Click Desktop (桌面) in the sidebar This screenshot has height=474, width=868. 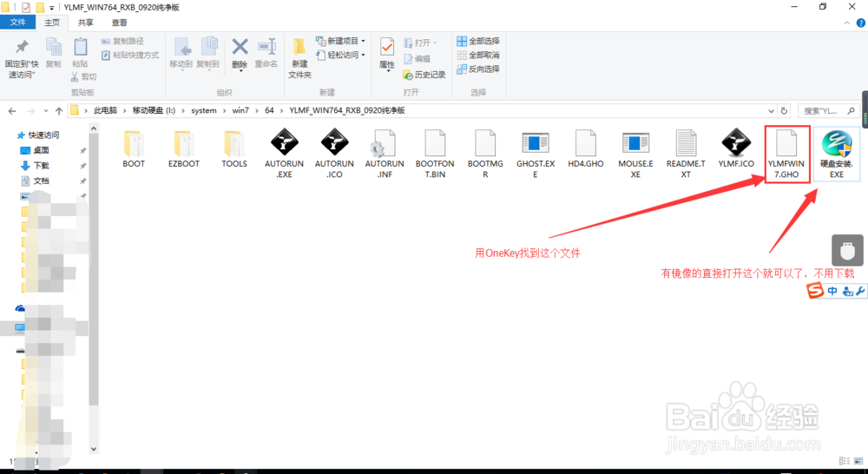(36, 150)
